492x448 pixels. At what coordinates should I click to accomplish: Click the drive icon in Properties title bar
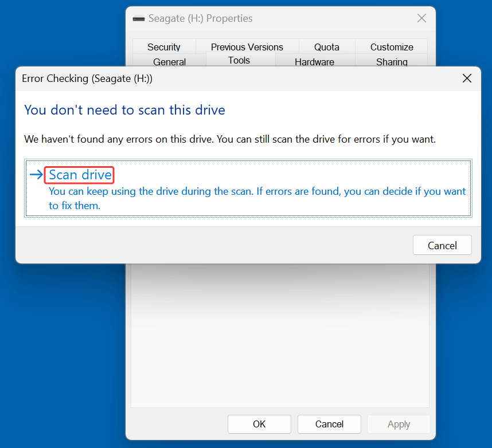point(139,18)
